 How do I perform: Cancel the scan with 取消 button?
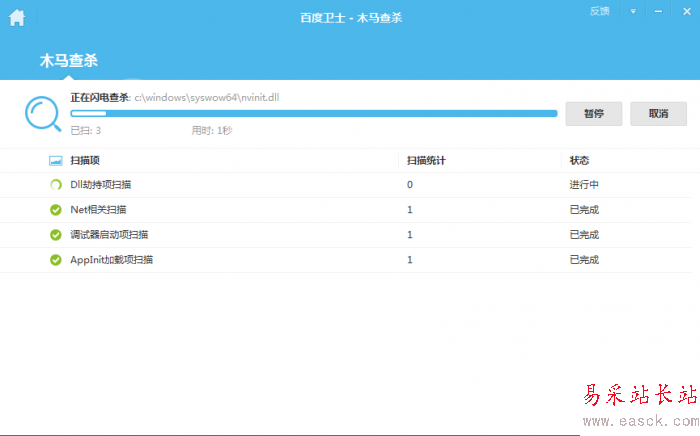658,114
